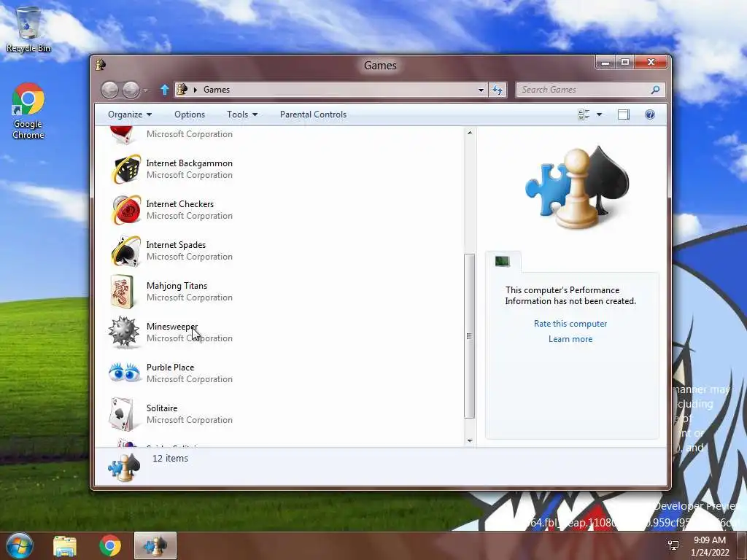Click the Games taskbar button
747x560 pixels.
(x=155, y=545)
